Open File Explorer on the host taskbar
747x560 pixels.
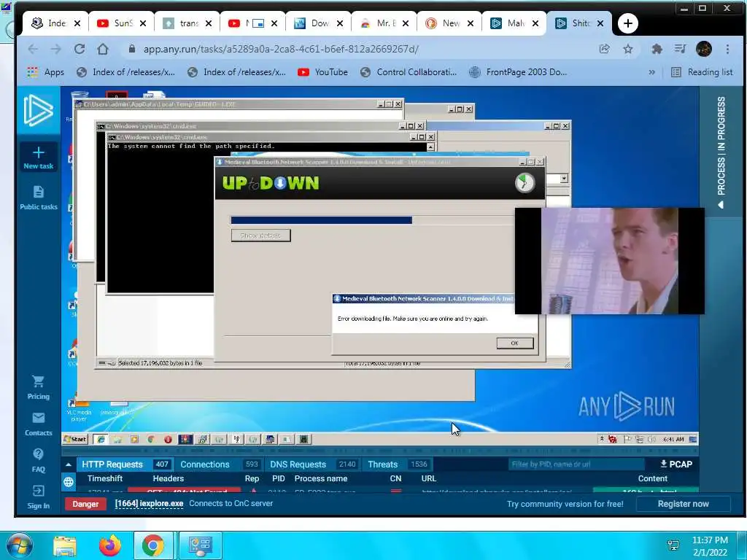pos(65,546)
